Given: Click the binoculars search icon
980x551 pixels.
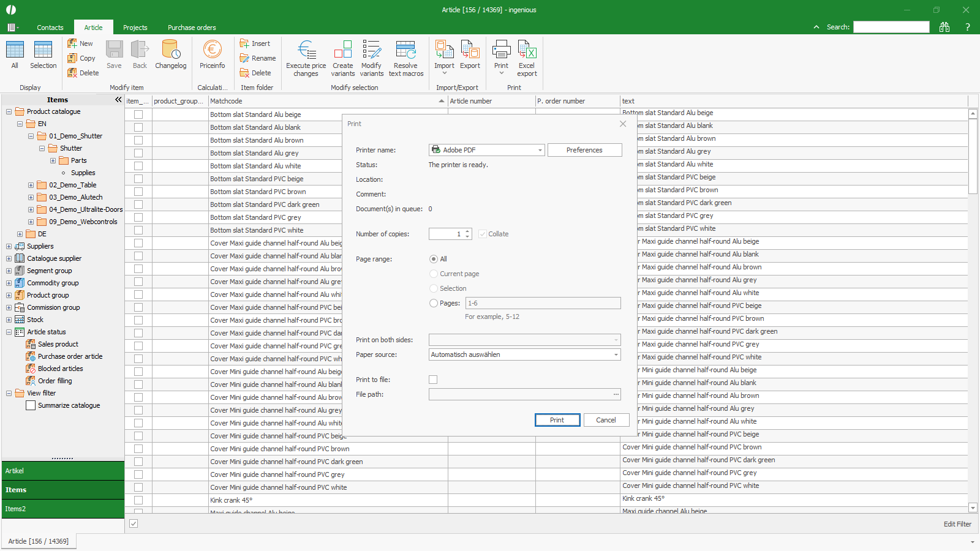Looking at the screenshot, I should [944, 27].
